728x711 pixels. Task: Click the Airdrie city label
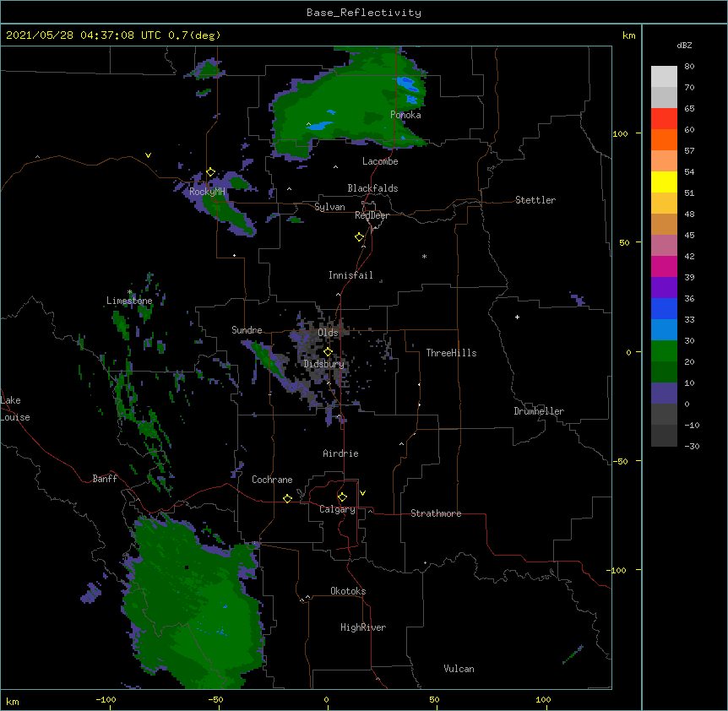click(x=341, y=453)
